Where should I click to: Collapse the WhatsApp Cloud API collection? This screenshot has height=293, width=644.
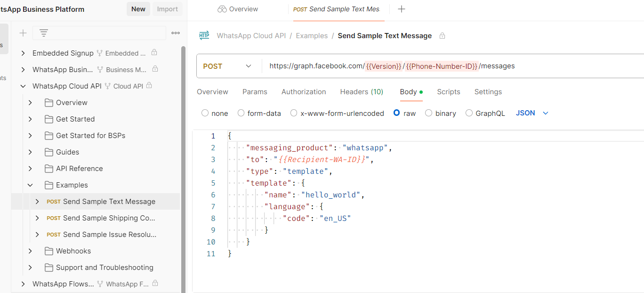23,86
